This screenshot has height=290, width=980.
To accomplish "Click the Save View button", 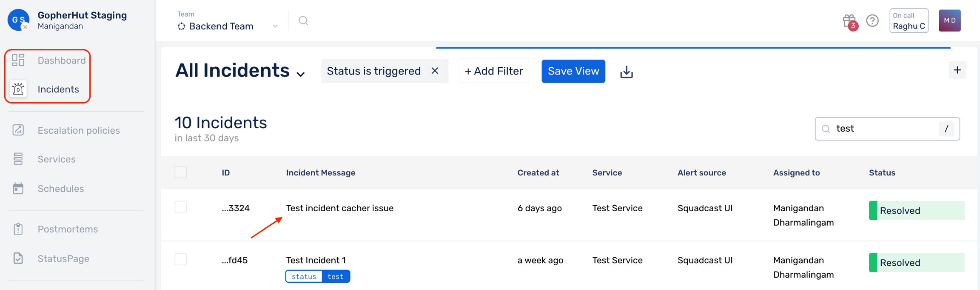I will click(573, 71).
